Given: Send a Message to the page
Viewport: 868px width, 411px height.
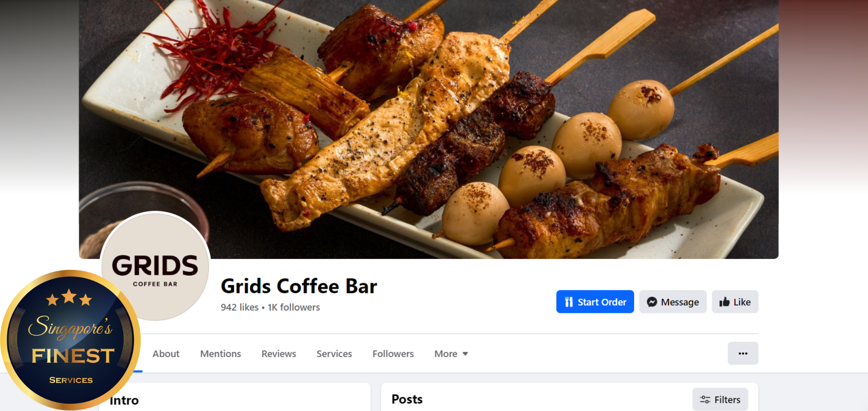Looking at the screenshot, I should 672,302.
